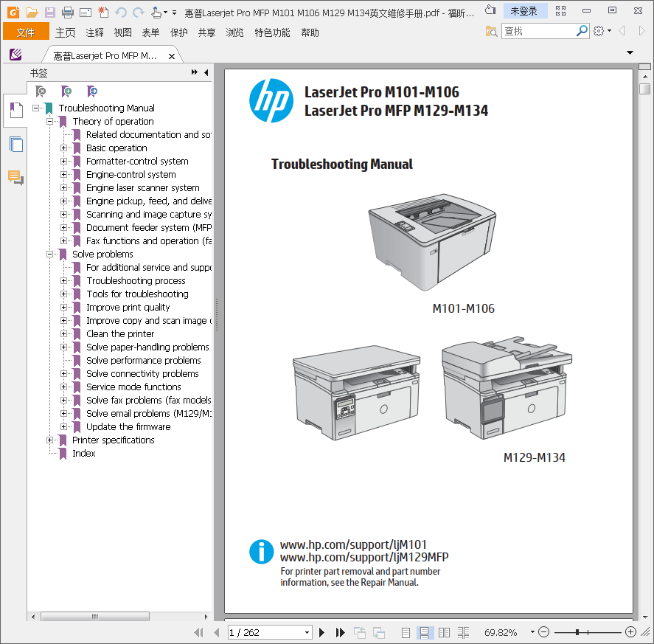Image resolution: width=654 pixels, height=644 pixels.
Task: Click the zoom in plus button
Action: click(x=630, y=632)
